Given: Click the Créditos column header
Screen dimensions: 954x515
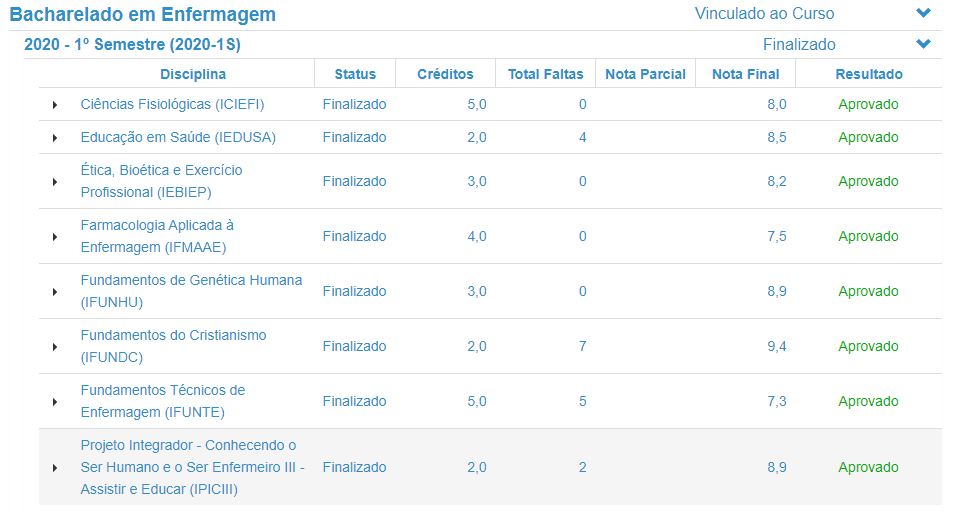Looking at the screenshot, I should point(445,74).
